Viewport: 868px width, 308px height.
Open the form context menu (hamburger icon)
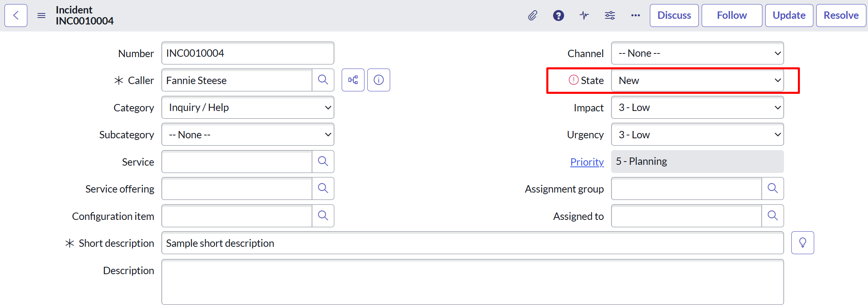(41, 16)
